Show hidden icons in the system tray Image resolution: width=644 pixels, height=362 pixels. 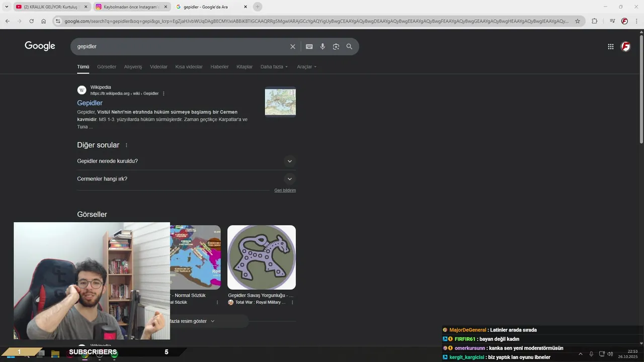tap(580, 354)
